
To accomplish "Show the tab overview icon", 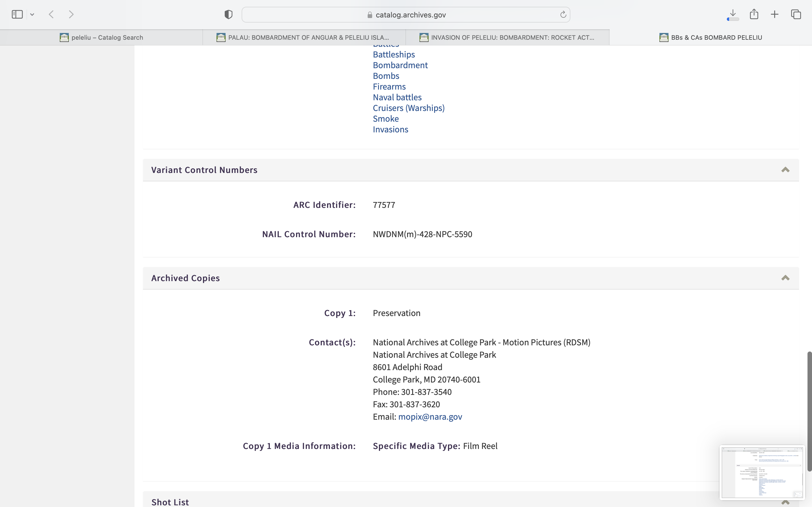I will coord(796,14).
